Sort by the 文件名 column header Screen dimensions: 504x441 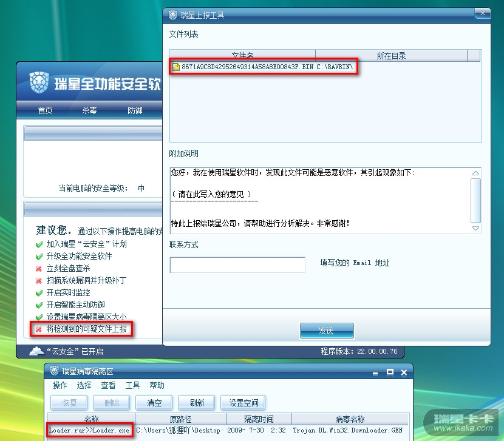coord(242,56)
